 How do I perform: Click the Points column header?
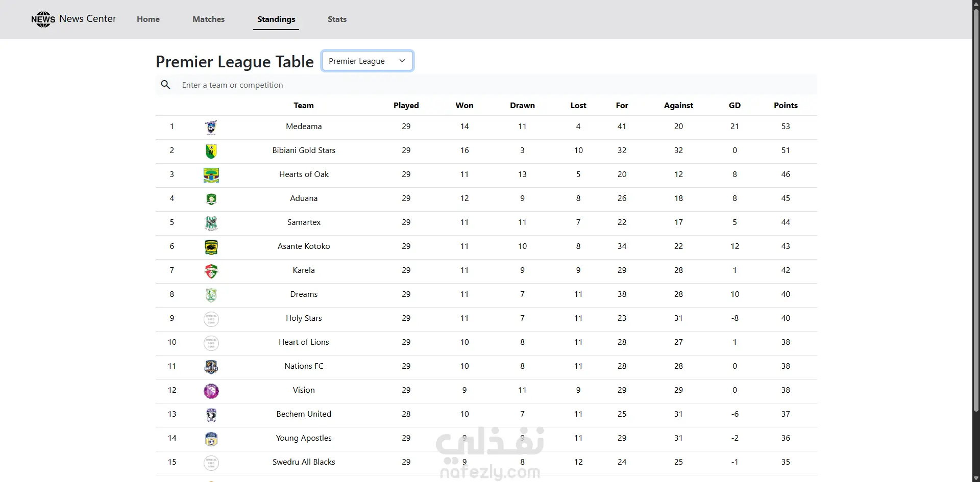point(786,106)
